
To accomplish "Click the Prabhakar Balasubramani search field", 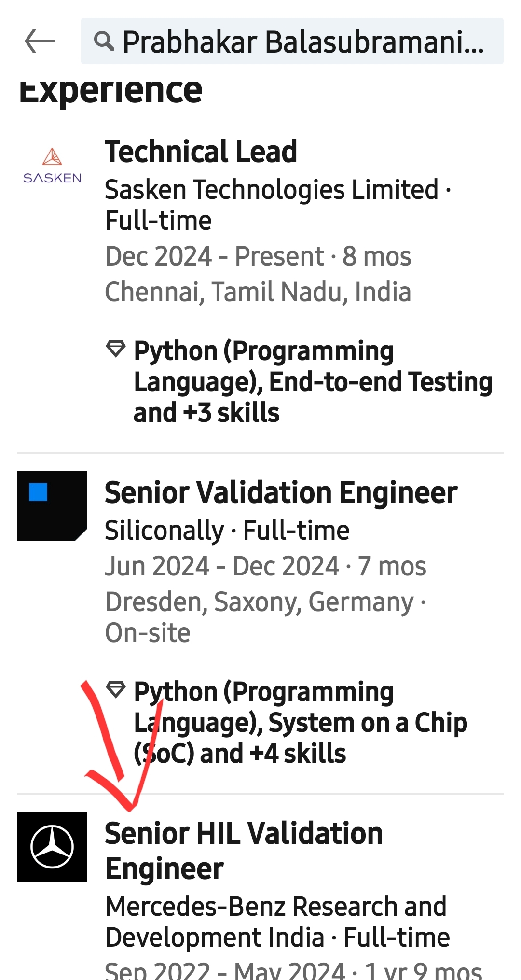I will coord(303,42).
